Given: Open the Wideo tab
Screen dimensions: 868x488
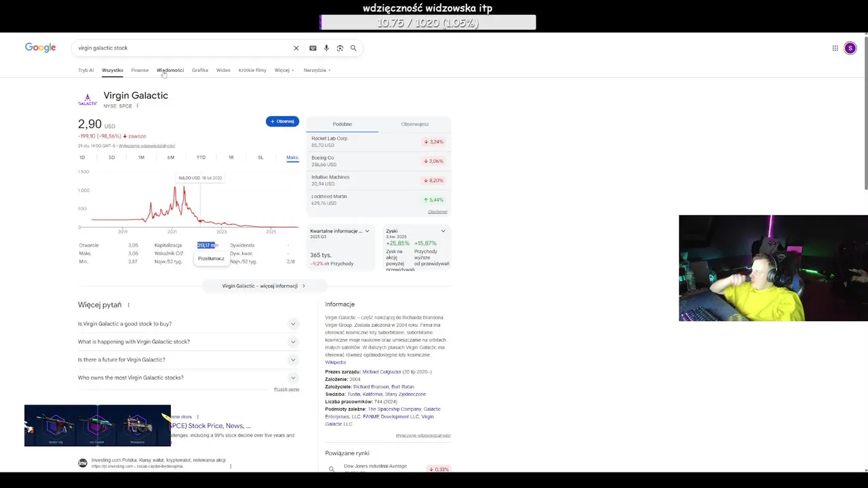Looking at the screenshot, I should [223, 70].
